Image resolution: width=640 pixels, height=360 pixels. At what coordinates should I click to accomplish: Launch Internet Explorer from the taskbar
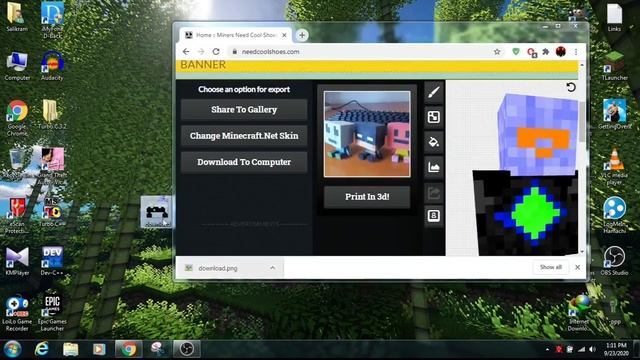pos(42,349)
